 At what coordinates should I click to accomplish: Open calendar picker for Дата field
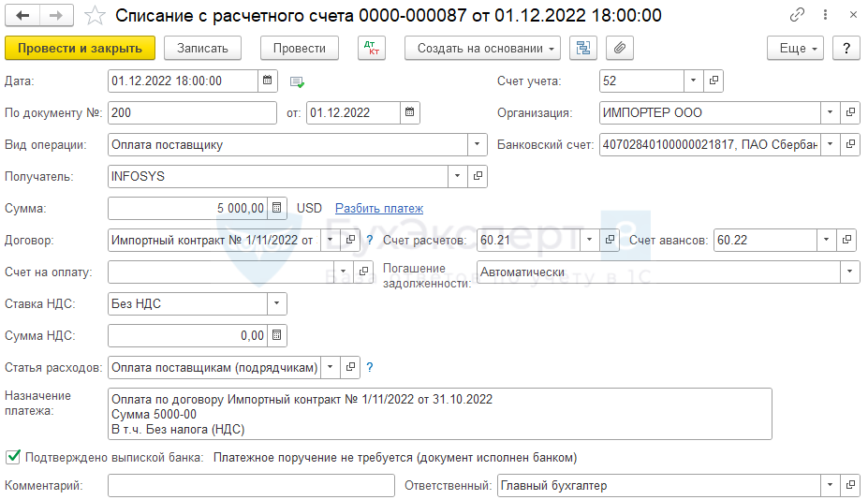click(x=268, y=81)
